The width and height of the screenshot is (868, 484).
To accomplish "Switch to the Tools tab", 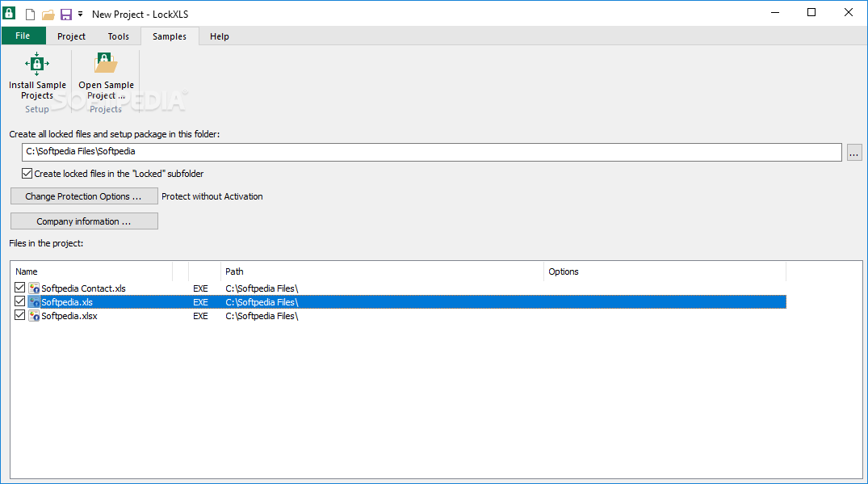I will tap(119, 36).
